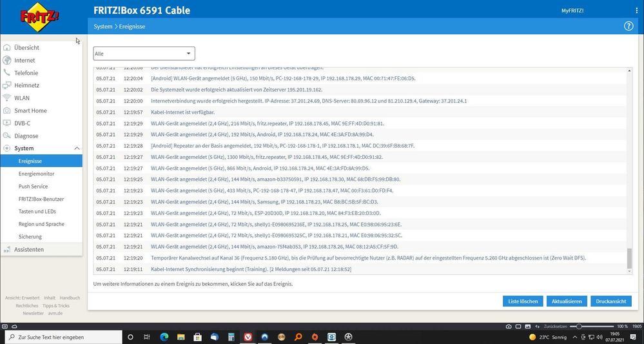Viewport: 644px width, 344px height.
Task: Open Task View on taskbar
Action: (x=146, y=337)
